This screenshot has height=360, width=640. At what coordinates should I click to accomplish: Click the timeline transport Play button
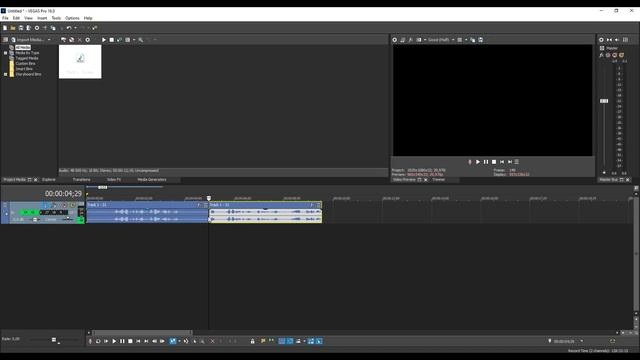[114, 341]
